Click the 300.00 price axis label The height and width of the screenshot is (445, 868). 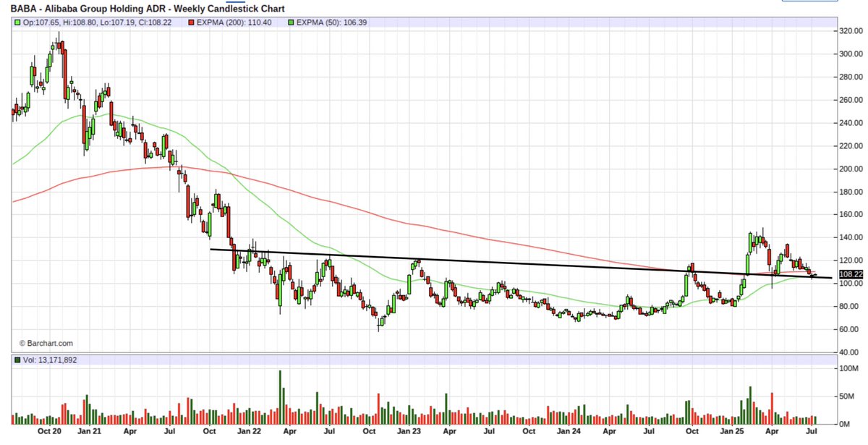(850, 54)
